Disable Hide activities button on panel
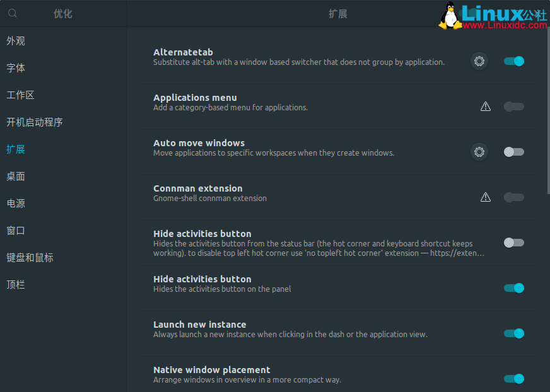550x392 pixels. (513, 288)
